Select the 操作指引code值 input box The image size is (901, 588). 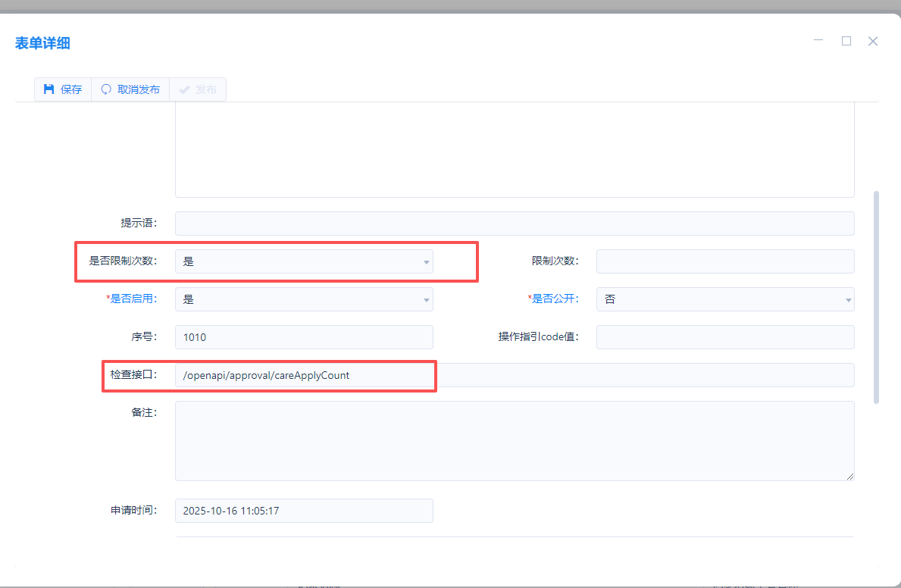(x=725, y=337)
